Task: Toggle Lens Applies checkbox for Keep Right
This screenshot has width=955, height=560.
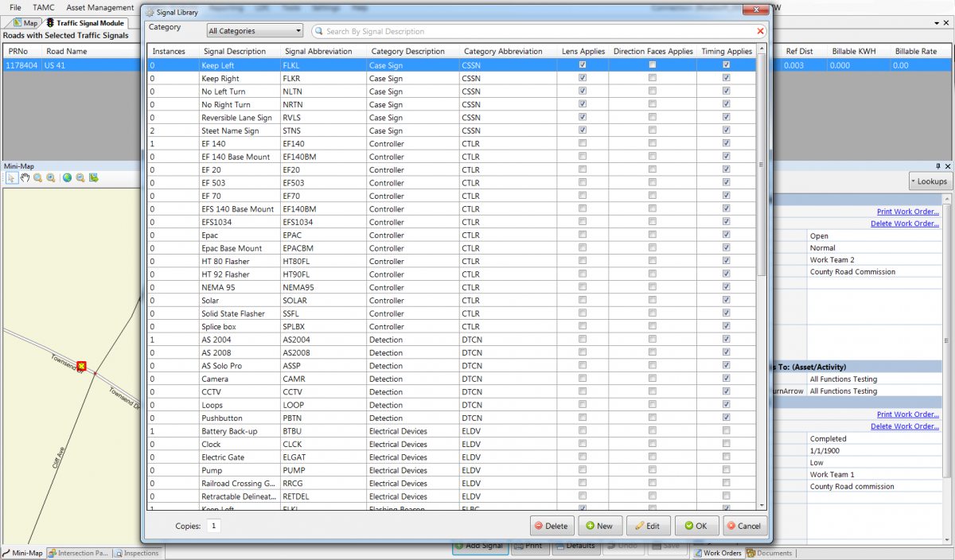Action: pos(583,78)
